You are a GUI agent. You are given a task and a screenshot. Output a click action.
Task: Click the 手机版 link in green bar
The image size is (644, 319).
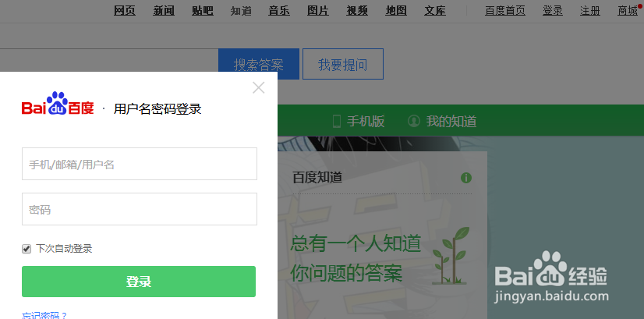(x=366, y=121)
